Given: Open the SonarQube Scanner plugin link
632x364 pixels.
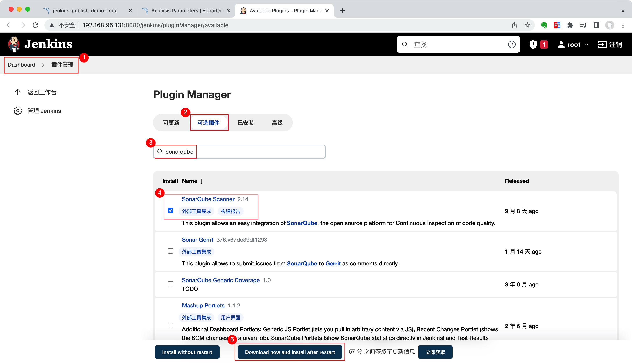Looking at the screenshot, I should coord(208,199).
